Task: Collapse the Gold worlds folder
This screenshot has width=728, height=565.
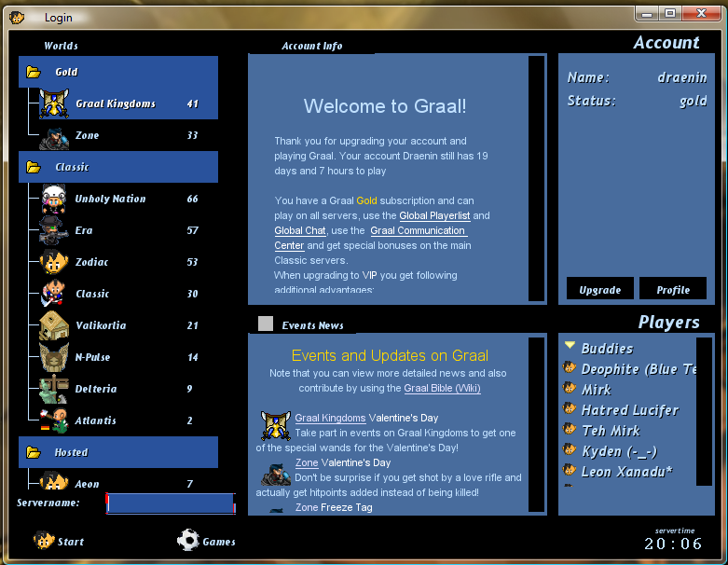Action: point(34,72)
